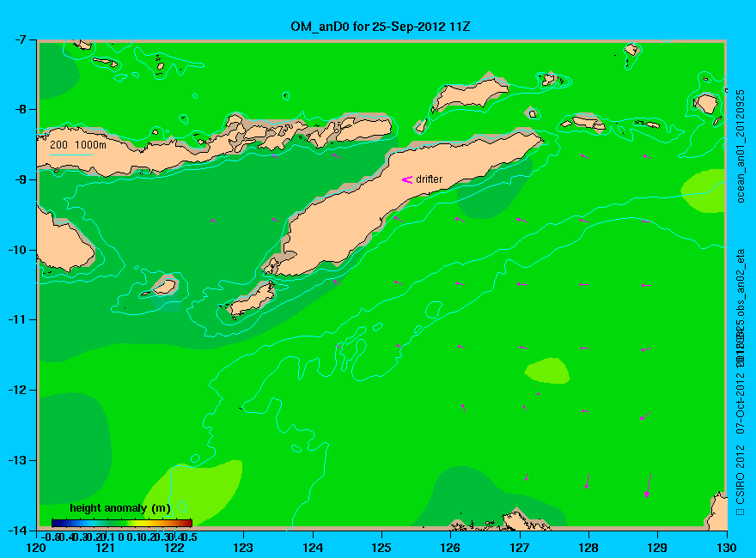Image resolution: width=756 pixels, height=558 pixels.
Task: Click x-axis longitude label 130
Action: (727, 548)
